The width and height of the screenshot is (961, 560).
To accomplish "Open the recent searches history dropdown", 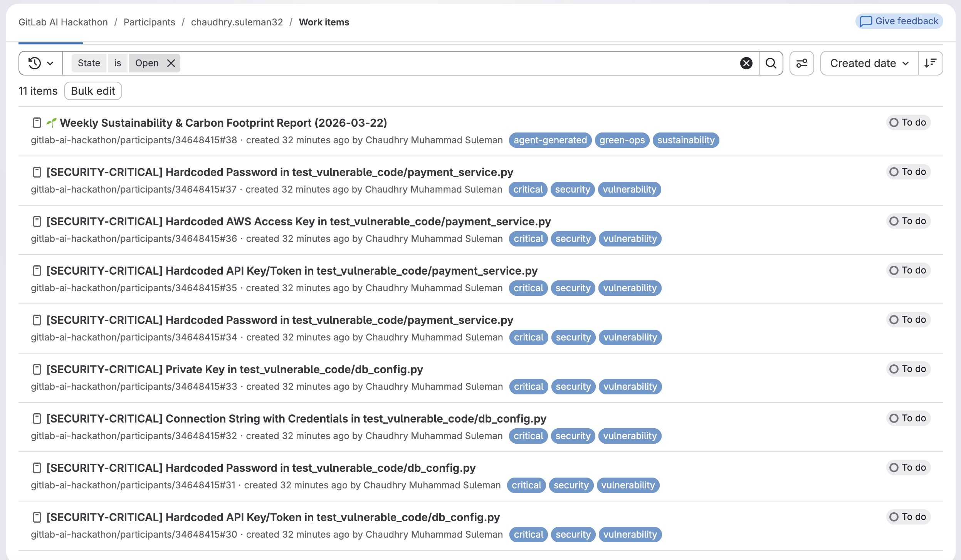I will [41, 63].
